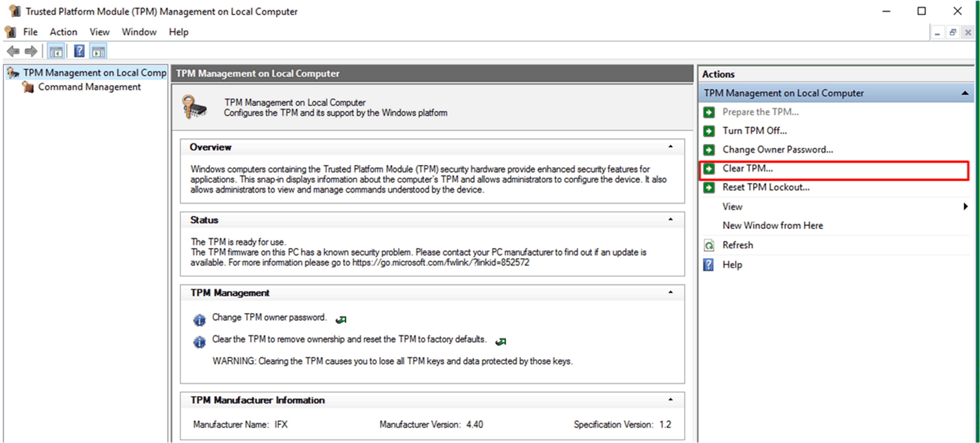Click the Back arrow toolbar icon
Image resolution: width=980 pixels, height=443 pixels.
[x=13, y=51]
